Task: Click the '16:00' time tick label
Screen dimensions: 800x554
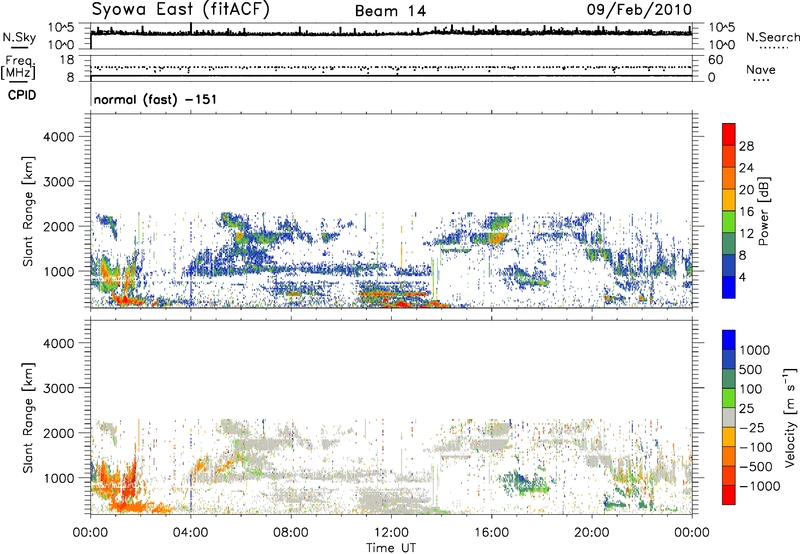Action: tap(491, 533)
